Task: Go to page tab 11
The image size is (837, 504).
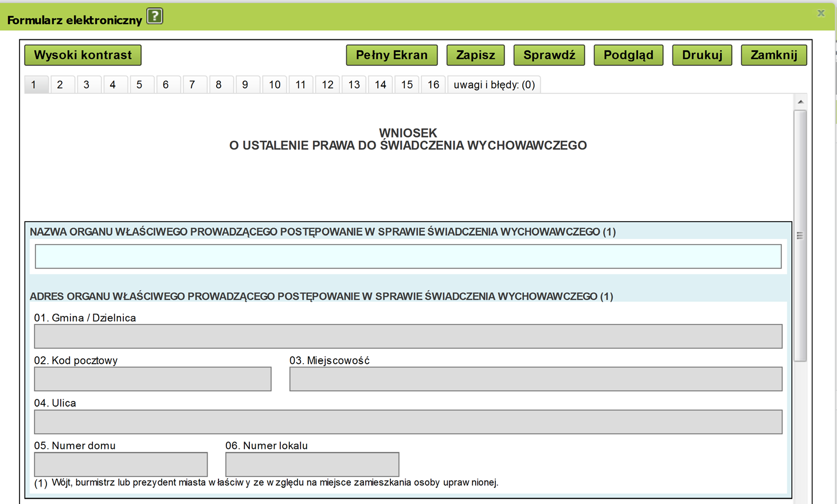Action: (301, 85)
